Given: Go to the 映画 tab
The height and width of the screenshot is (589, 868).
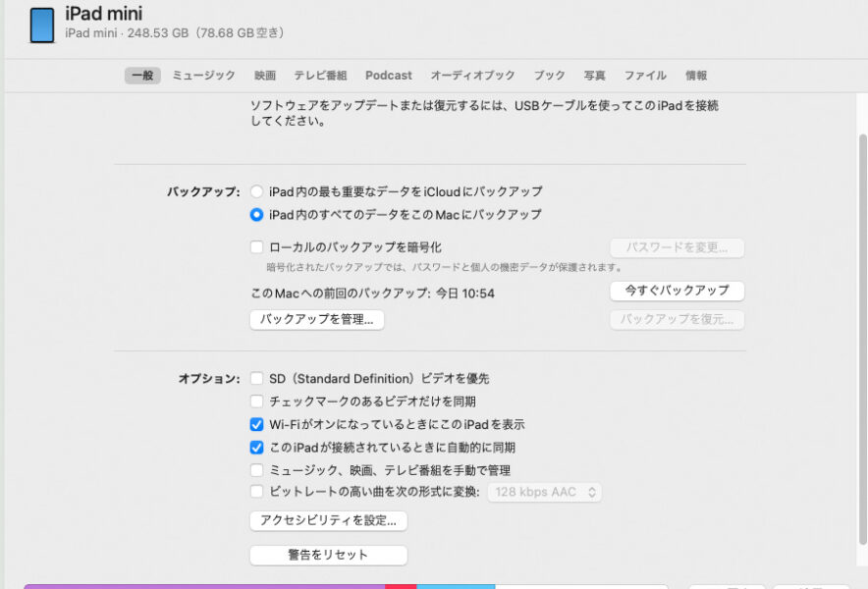Looking at the screenshot, I should [x=265, y=76].
